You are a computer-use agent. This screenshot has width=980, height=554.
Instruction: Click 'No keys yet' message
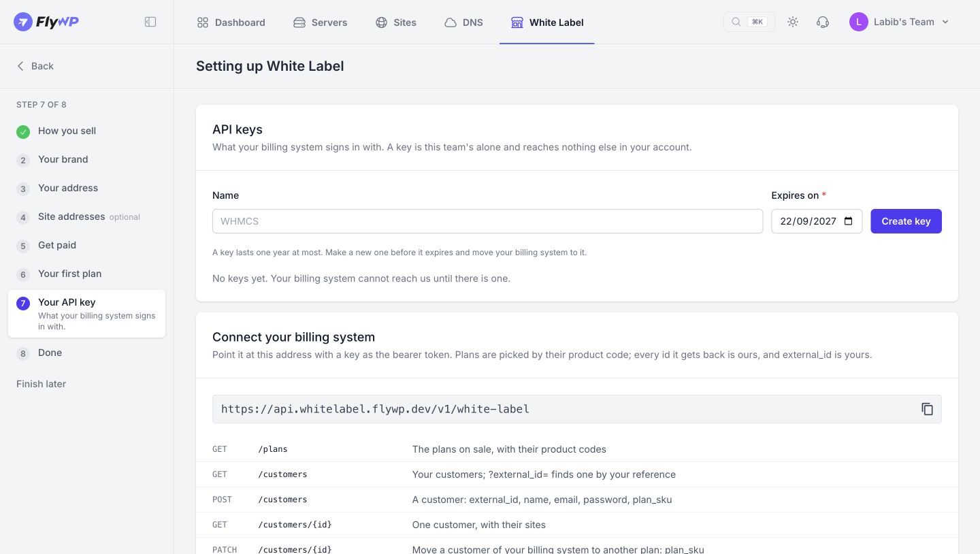click(361, 278)
